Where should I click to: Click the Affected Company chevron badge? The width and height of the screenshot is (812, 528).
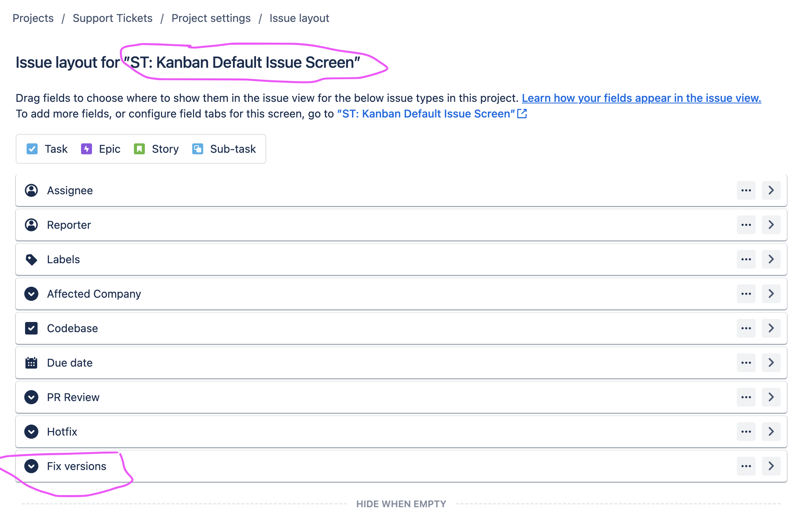[31, 294]
